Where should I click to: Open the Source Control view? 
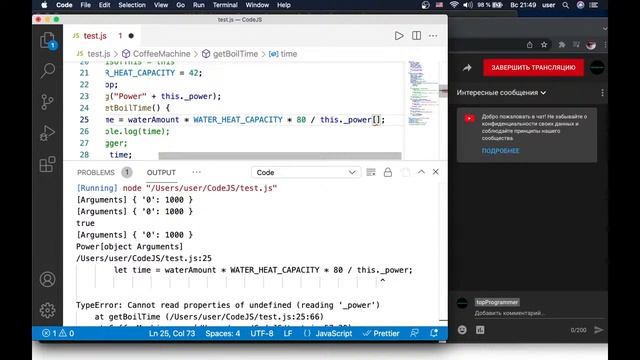(x=47, y=102)
